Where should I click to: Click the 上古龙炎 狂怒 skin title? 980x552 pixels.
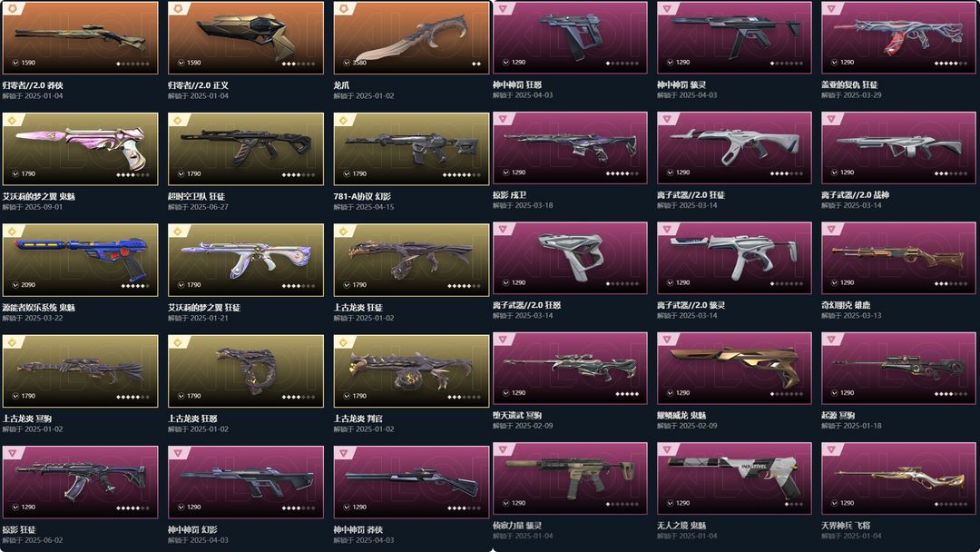192,419
